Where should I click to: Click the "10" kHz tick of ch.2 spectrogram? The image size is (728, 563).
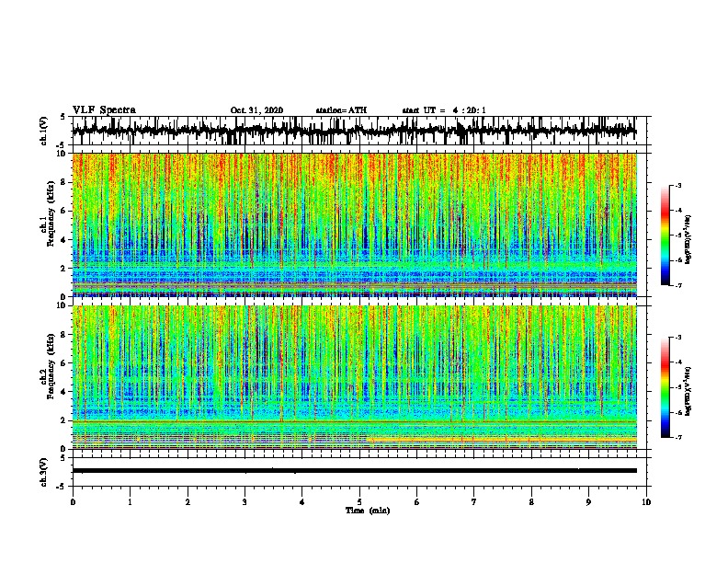pos(63,305)
